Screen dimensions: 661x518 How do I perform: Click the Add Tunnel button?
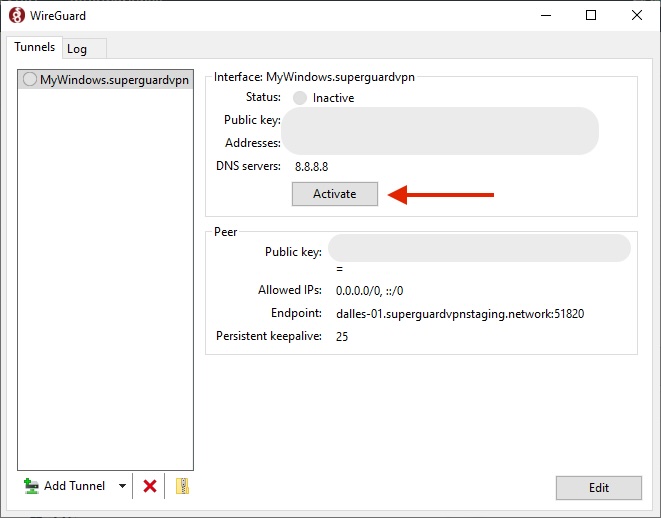[65, 486]
